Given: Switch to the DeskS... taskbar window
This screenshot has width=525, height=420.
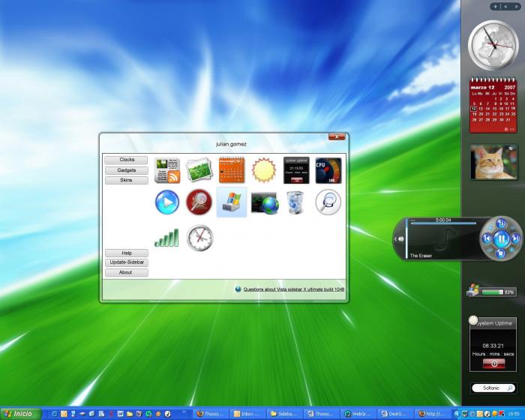Looking at the screenshot, I should point(396,414).
